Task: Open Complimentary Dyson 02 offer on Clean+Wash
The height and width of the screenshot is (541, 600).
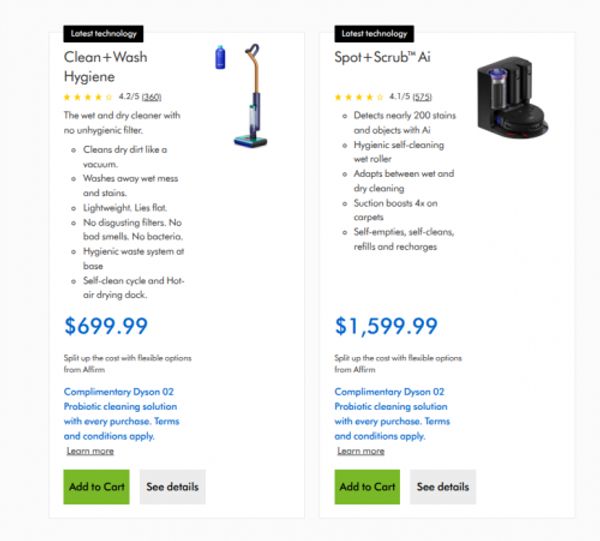Action: click(x=120, y=414)
